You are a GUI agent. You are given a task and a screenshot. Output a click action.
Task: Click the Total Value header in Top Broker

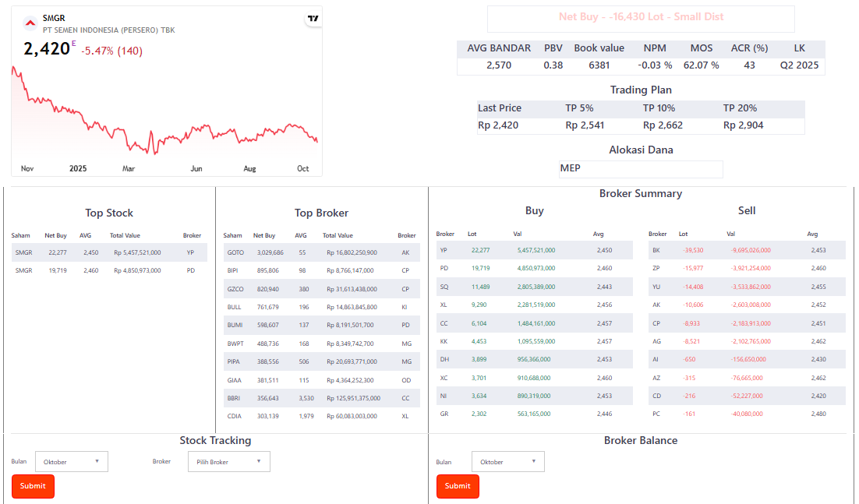pos(338,236)
